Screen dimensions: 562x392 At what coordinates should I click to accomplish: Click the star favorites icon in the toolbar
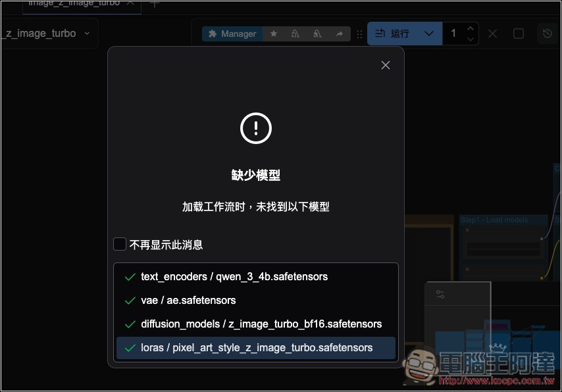click(274, 34)
